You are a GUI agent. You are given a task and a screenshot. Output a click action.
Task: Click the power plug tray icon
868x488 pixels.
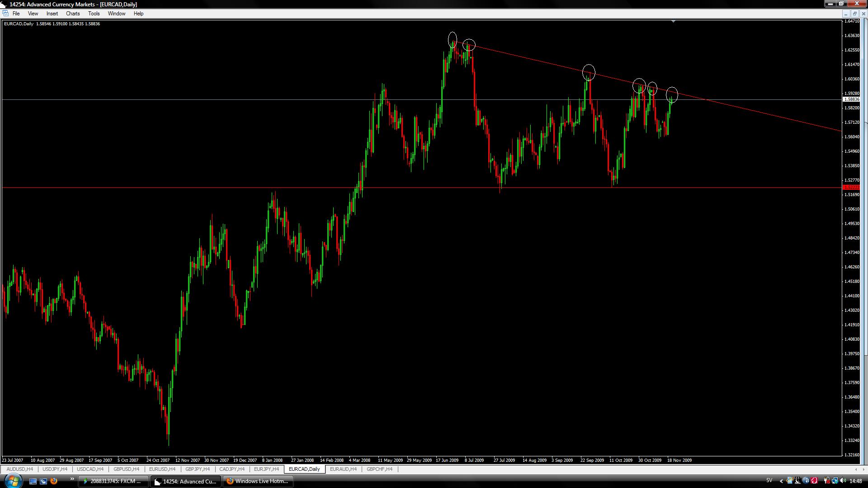[826, 481]
